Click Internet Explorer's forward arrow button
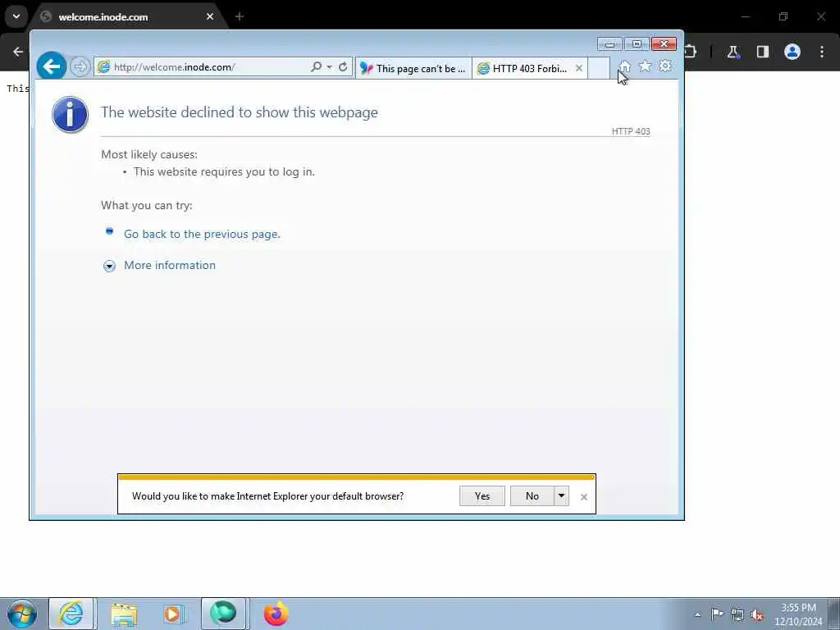The height and width of the screenshot is (630, 840). 80,67
